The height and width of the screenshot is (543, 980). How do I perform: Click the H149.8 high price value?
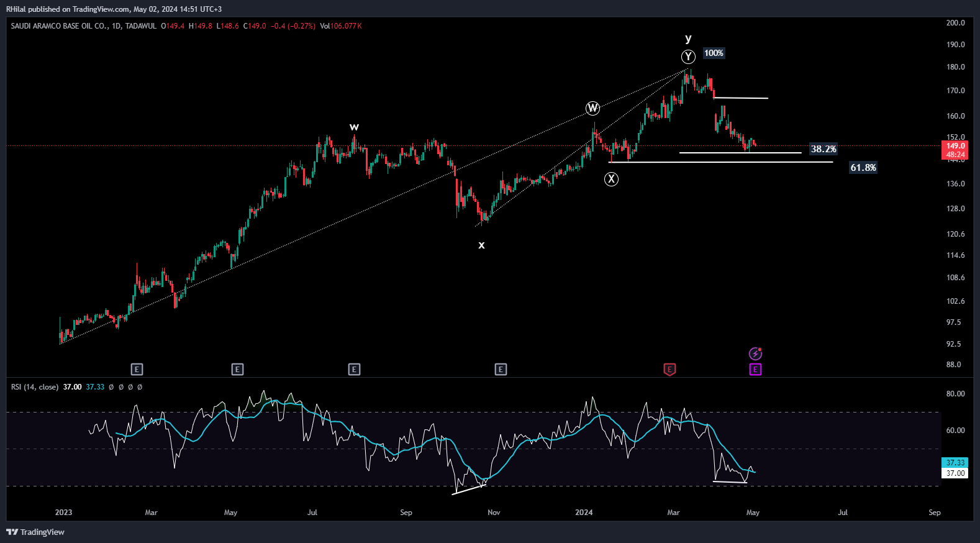[x=201, y=26]
